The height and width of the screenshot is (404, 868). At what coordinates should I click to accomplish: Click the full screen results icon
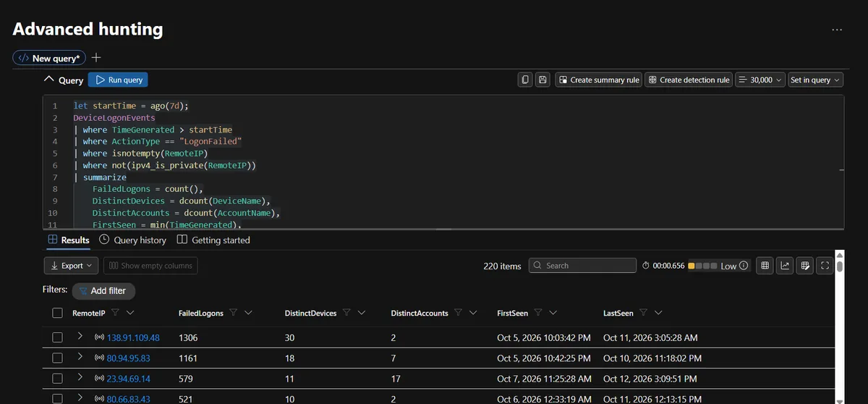pyautogui.click(x=825, y=266)
